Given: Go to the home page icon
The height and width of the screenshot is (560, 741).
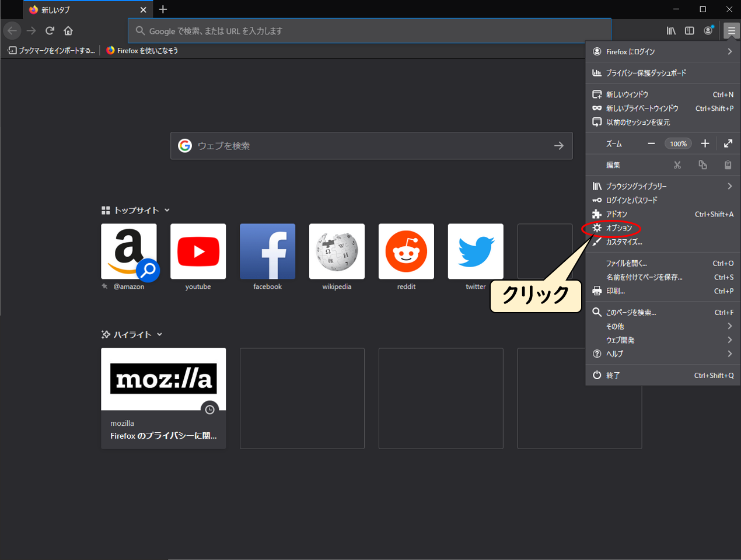Looking at the screenshot, I should click(x=68, y=30).
